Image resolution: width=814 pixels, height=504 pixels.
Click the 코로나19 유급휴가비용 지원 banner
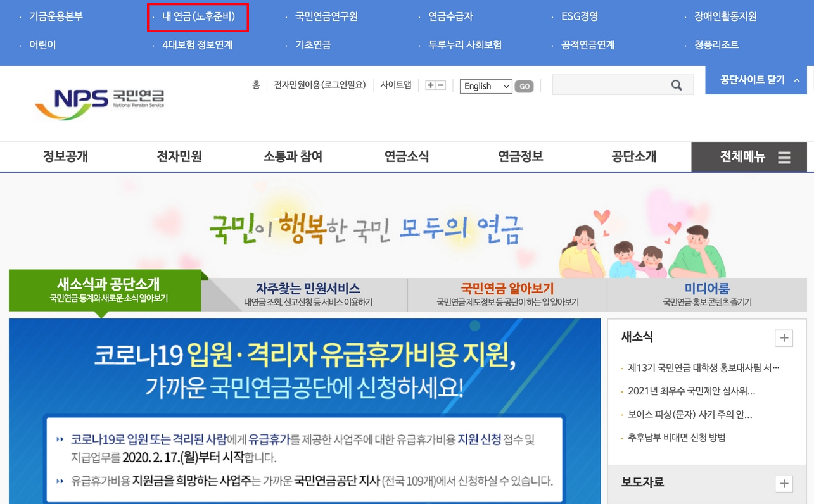(305, 411)
